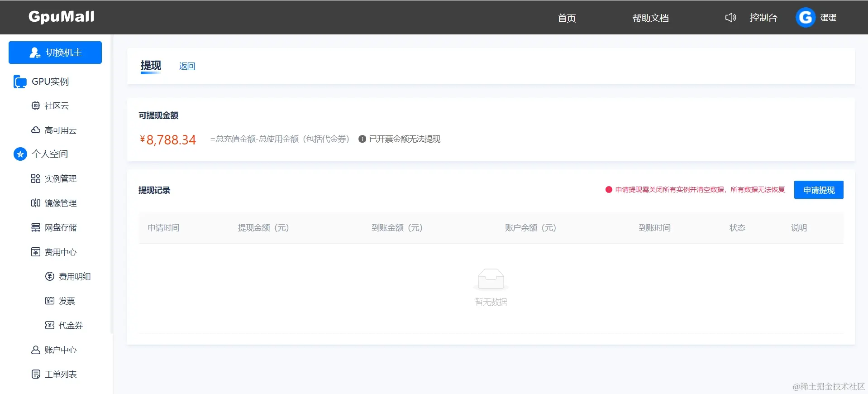Click the 网盘存储 server icon
Image resolution: width=868 pixels, height=394 pixels.
point(36,227)
